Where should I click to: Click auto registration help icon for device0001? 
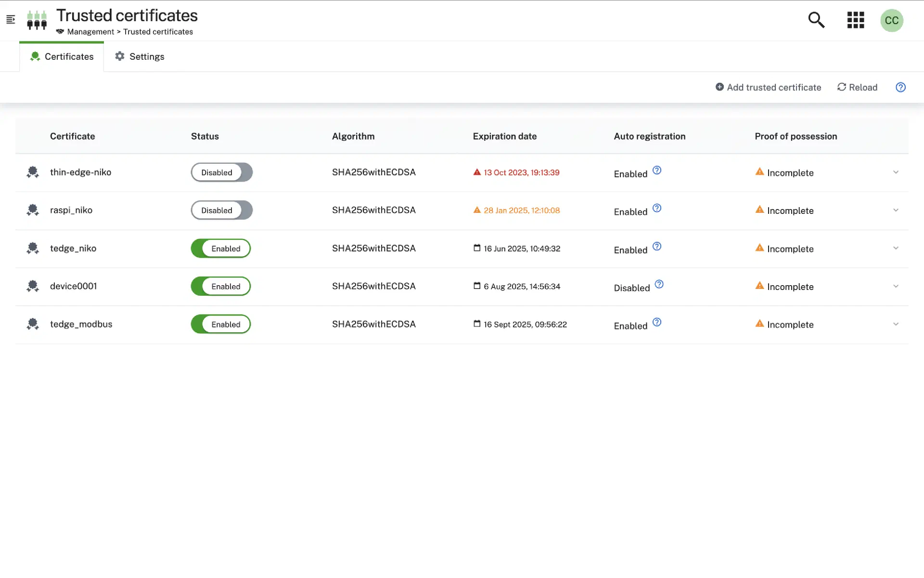[659, 284]
